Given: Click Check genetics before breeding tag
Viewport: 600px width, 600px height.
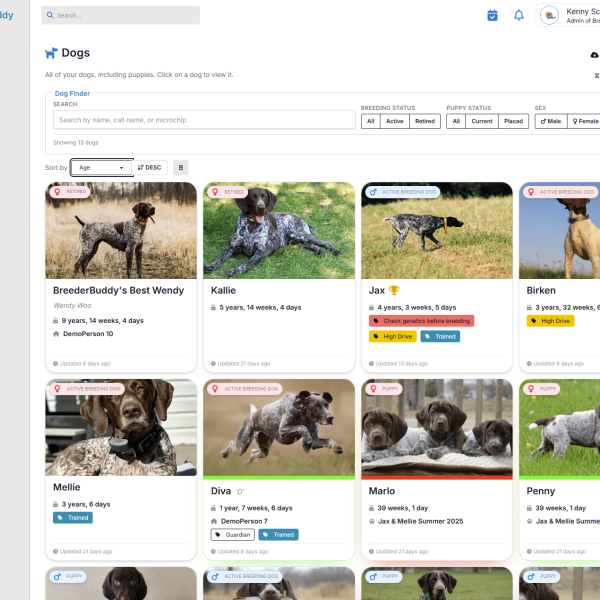Looking at the screenshot, I should click(421, 321).
